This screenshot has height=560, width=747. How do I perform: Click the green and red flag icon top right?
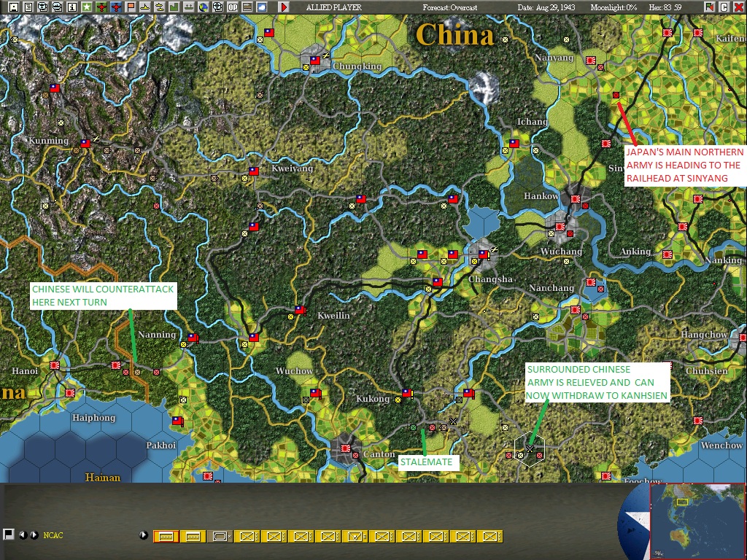[x=709, y=7]
